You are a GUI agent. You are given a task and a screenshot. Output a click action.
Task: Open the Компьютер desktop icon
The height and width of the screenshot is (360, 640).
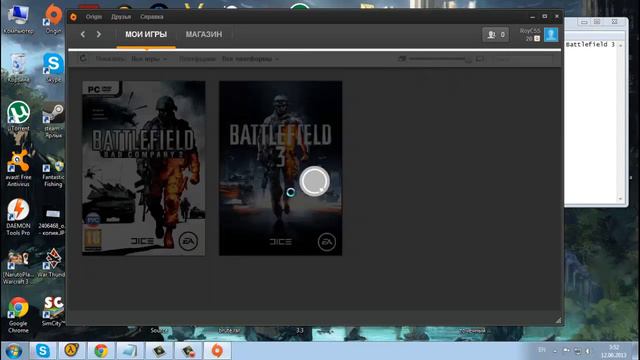[x=18, y=18]
